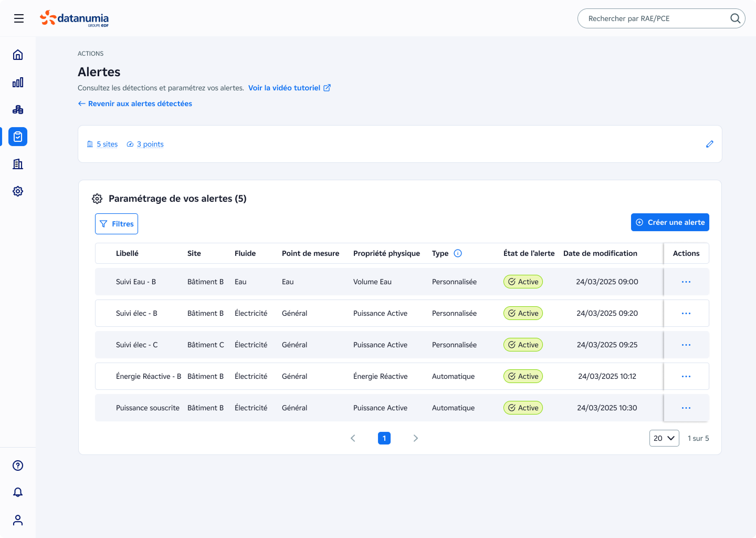Open the notifications bell icon
This screenshot has height=538, width=756.
pyautogui.click(x=18, y=492)
